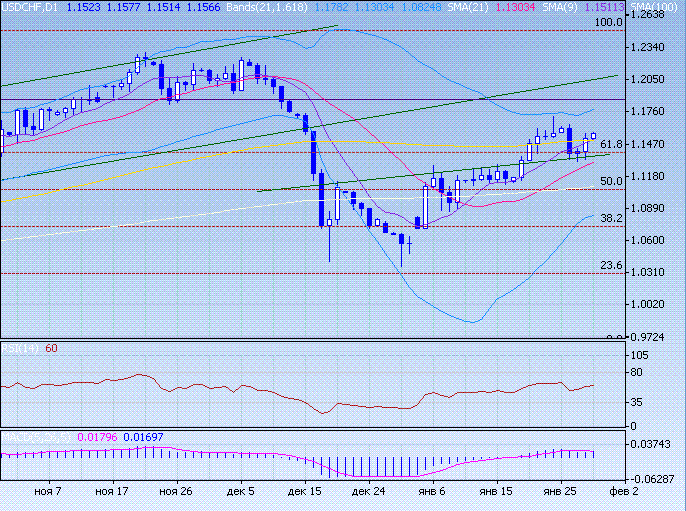This screenshot has width=686, height=511.
Task: Click the фев 2 date label
Action: (x=621, y=492)
